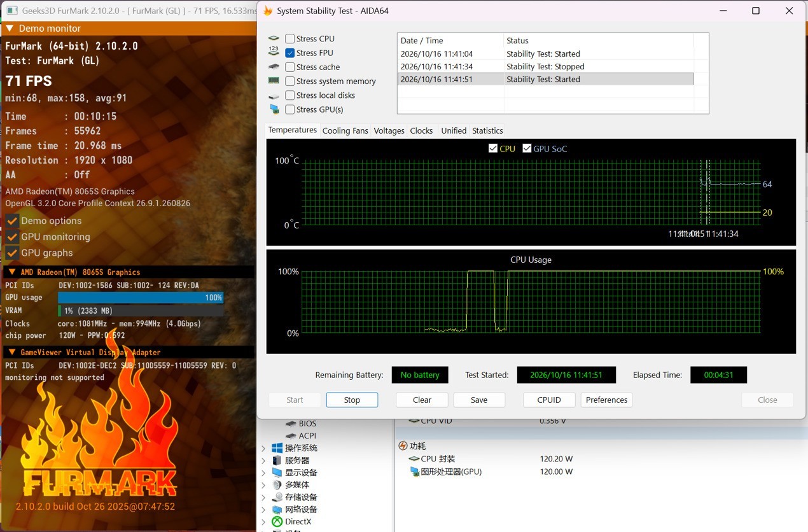Click the disk icon beside Stress local disks

pyautogui.click(x=274, y=95)
